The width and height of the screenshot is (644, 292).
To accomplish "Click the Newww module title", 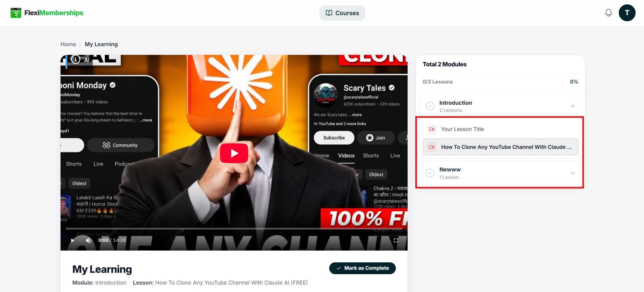I will pyautogui.click(x=450, y=169).
